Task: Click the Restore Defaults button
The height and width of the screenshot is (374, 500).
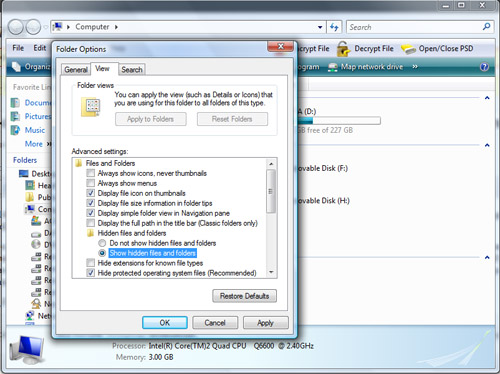Action: (x=244, y=296)
